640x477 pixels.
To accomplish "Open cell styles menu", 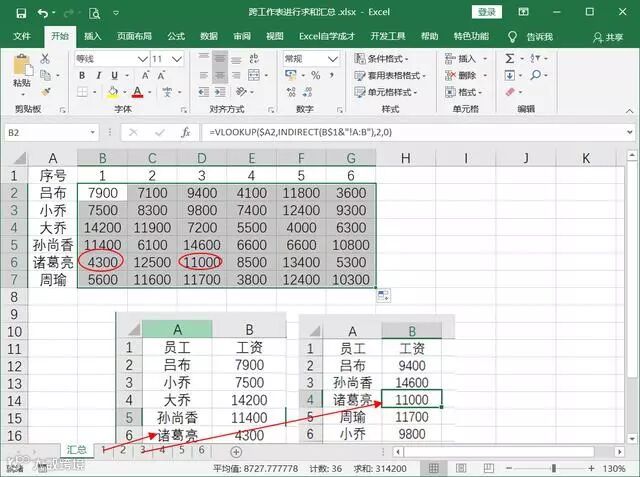I will [386, 92].
